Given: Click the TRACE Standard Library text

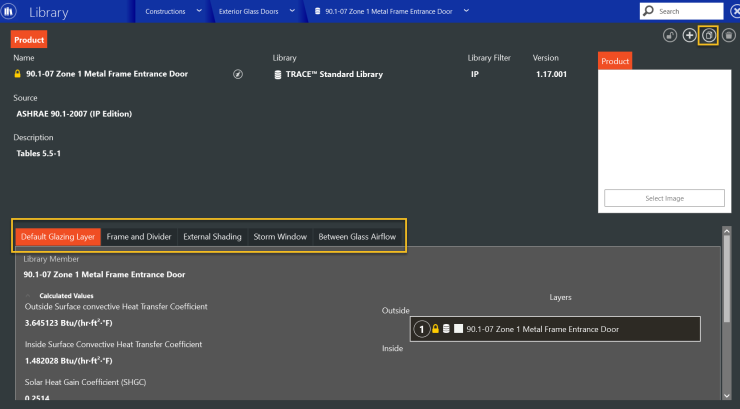Looking at the screenshot, I should click(x=334, y=75).
